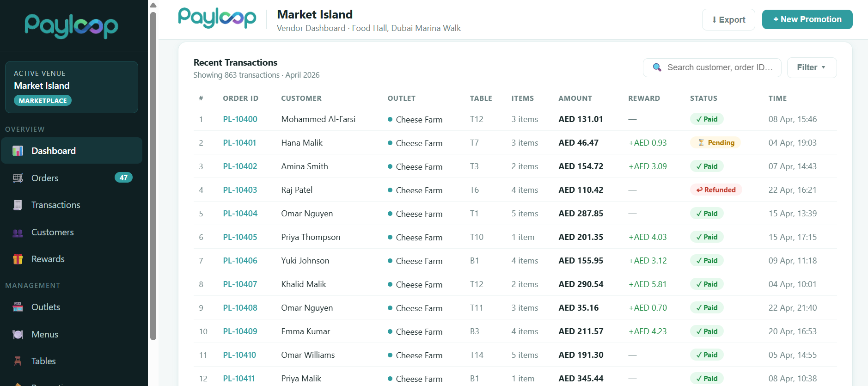The image size is (868, 386).
Task: Click the Menus plate icon
Action: (x=18, y=334)
